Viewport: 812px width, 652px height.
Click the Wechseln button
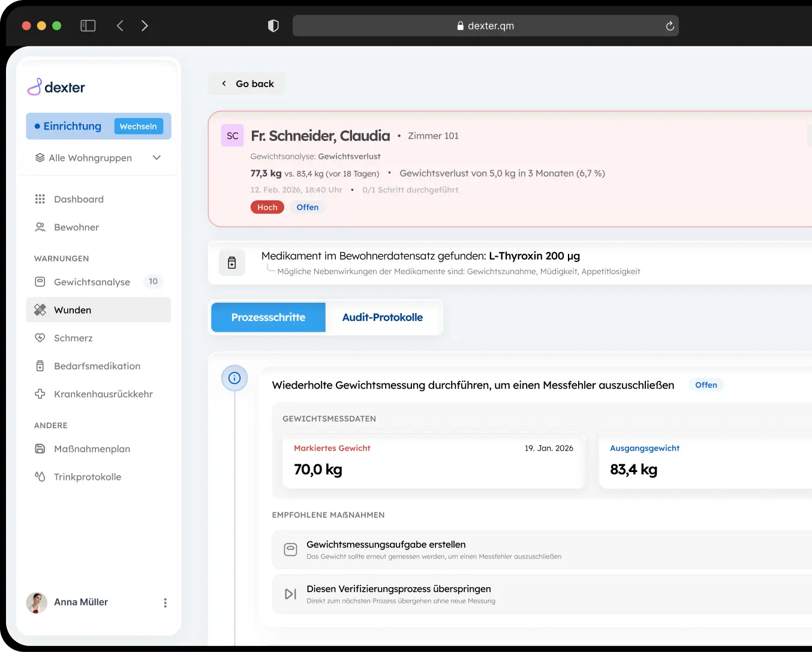point(138,127)
